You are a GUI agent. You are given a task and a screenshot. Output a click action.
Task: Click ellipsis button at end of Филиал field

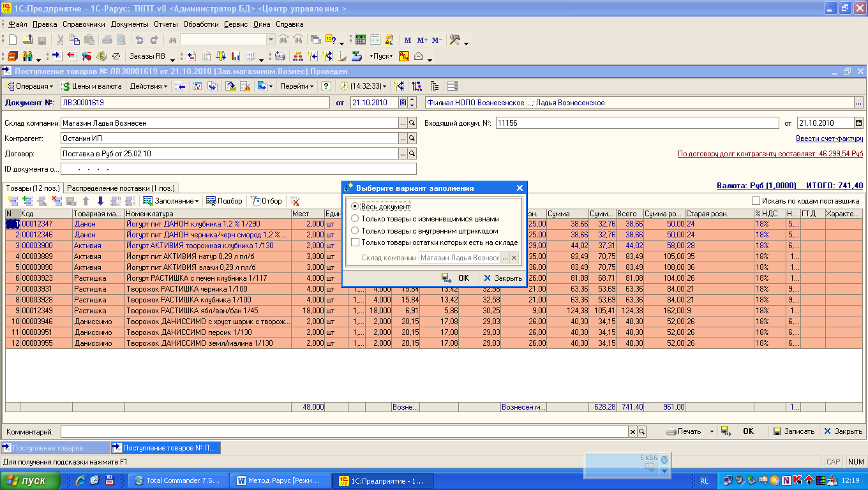pyautogui.click(x=858, y=102)
